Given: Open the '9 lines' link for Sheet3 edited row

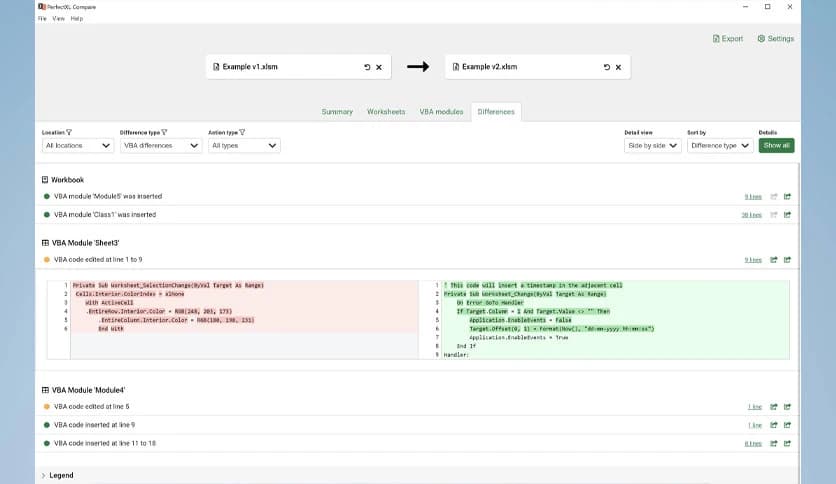Looking at the screenshot, I should click(x=753, y=260).
